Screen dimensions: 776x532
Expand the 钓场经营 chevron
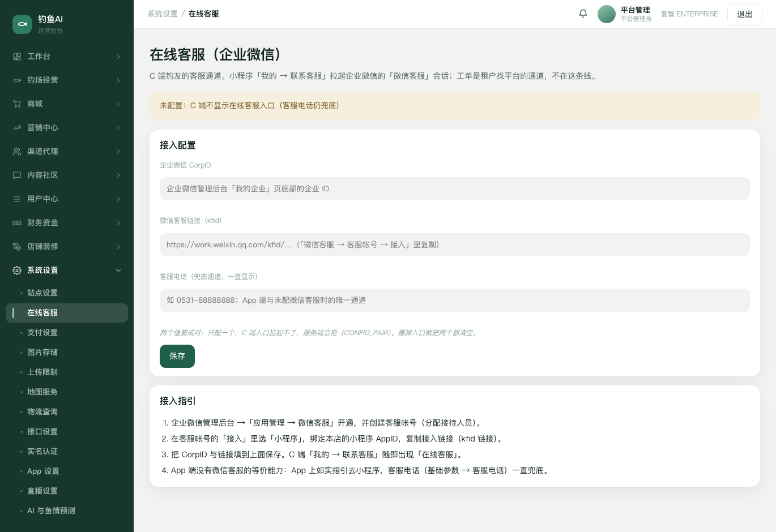[x=118, y=80]
